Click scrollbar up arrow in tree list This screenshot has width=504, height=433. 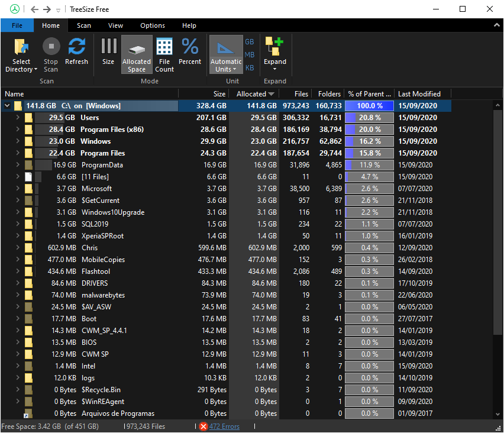pos(497,105)
